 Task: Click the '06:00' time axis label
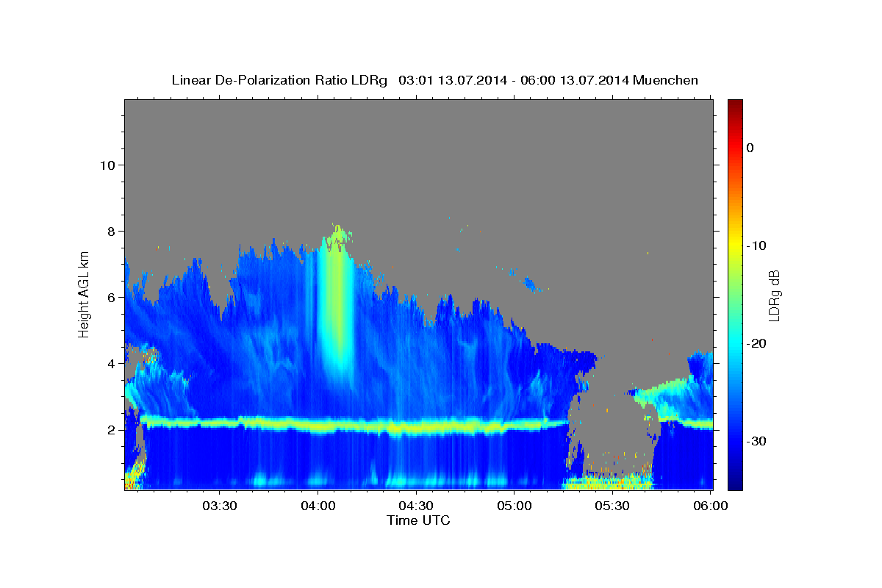[711, 506]
